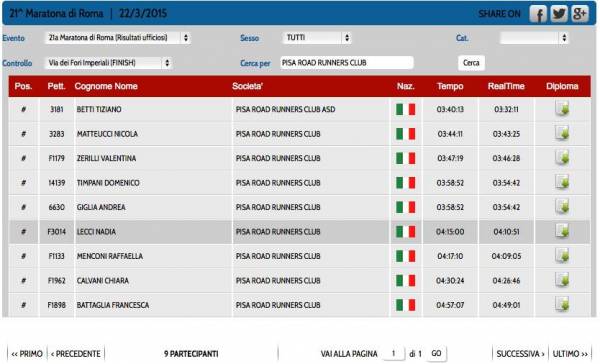Download diploma for ZERILLI VALENTINA
600x364 pixels.
pos(562,158)
